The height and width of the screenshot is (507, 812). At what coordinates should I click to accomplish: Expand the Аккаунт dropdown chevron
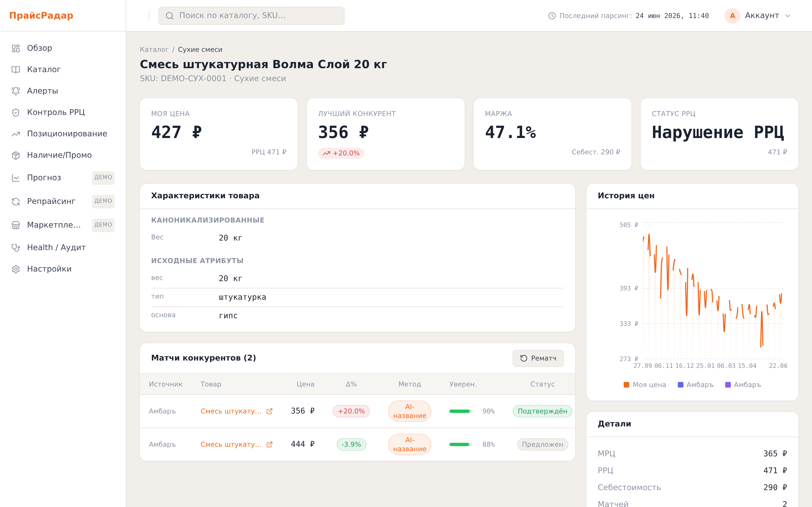(x=788, y=16)
